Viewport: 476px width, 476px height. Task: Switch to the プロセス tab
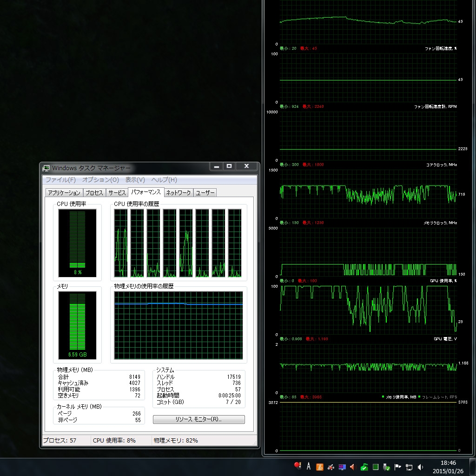[94, 193]
